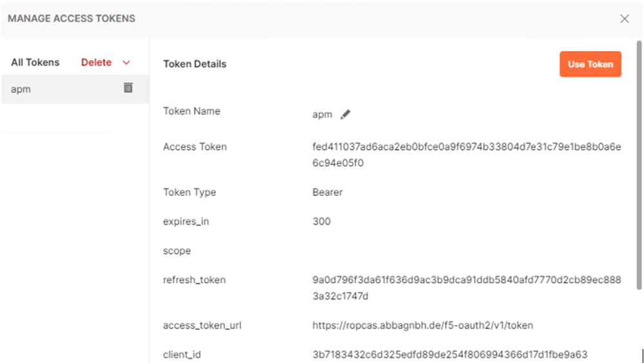The width and height of the screenshot is (644, 363).
Task: Click the client_id value string
Action: point(449,355)
